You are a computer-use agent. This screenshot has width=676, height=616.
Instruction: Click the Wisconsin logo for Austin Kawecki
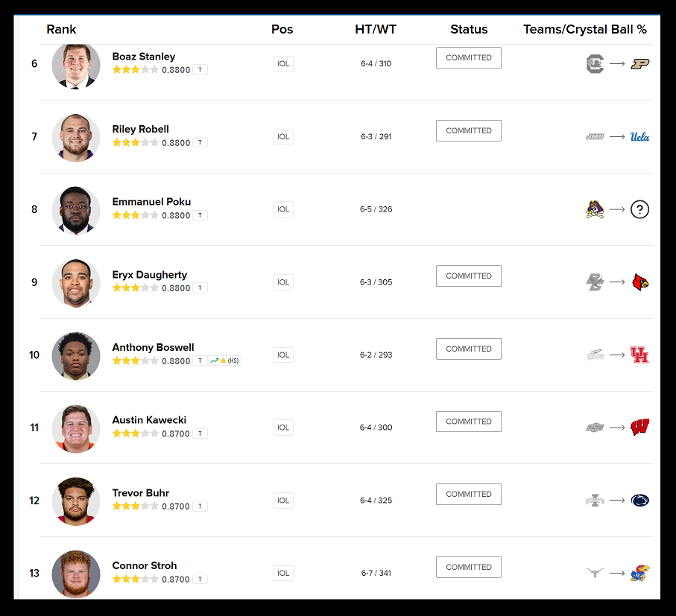[639, 428]
